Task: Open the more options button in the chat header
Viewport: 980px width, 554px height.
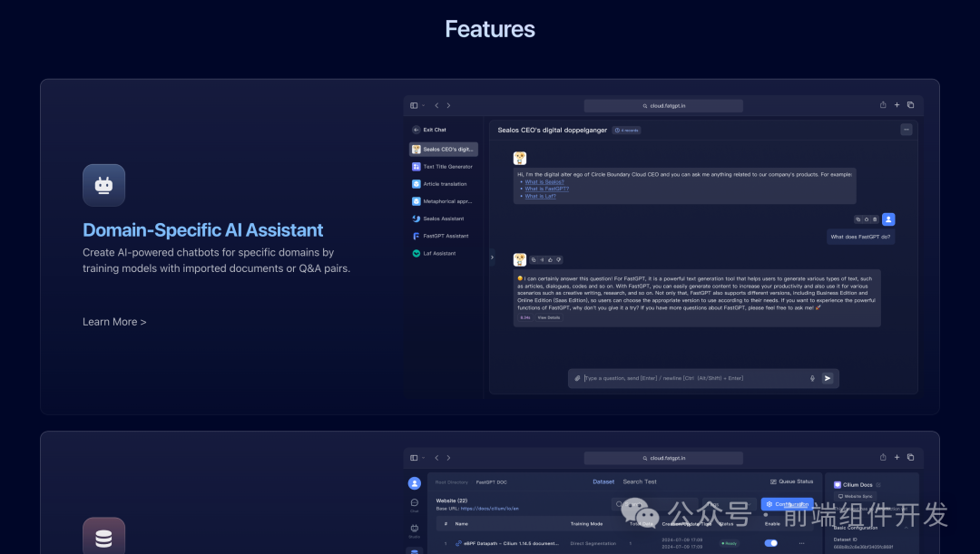Action: (x=906, y=130)
